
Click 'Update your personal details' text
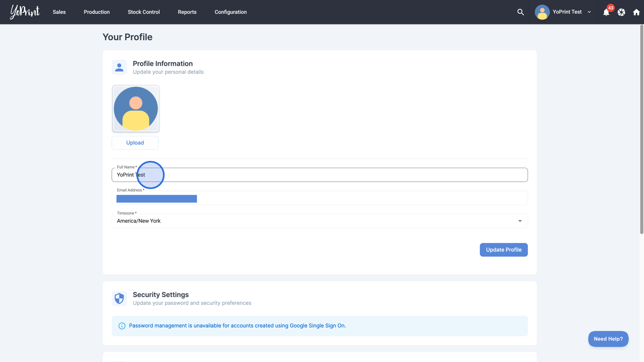(x=168, y=72)
